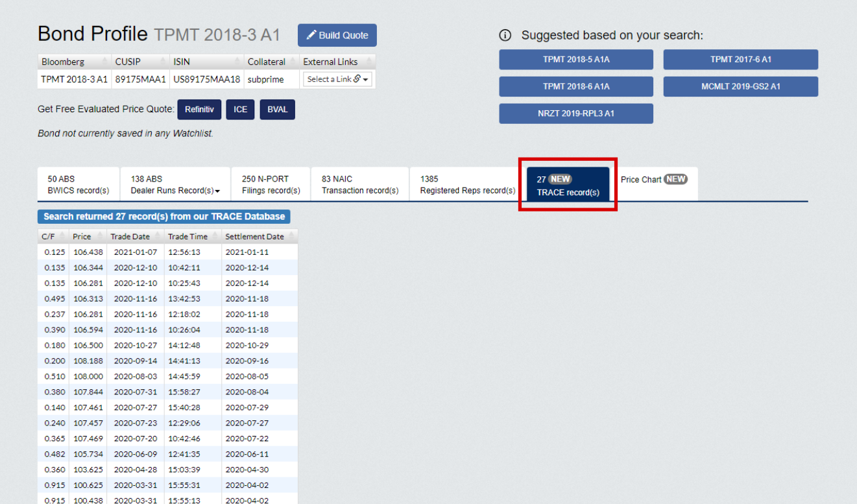Show the Price Chart tab
Viewport: 857px width, 504px height.
point(653,180)
